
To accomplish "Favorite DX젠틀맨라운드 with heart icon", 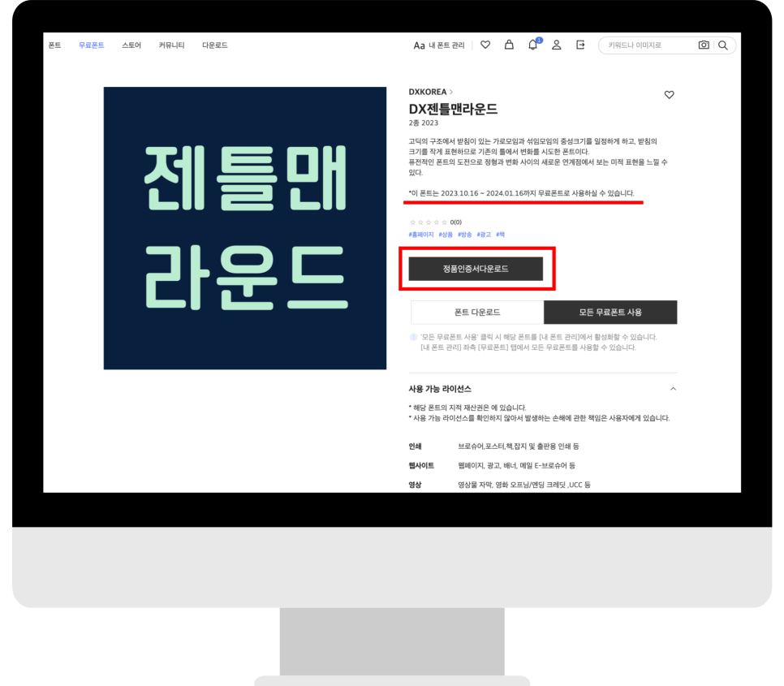I will [x=670, y=95].
